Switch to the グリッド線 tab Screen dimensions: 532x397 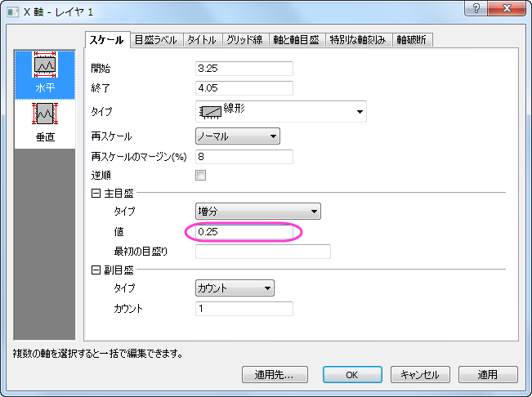click(245, 40)
